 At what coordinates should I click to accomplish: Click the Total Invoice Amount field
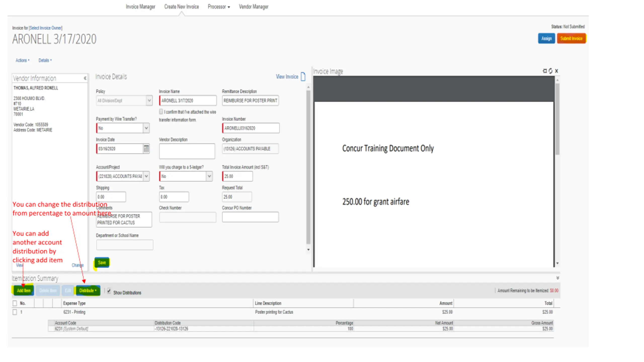tap(237, 176)
